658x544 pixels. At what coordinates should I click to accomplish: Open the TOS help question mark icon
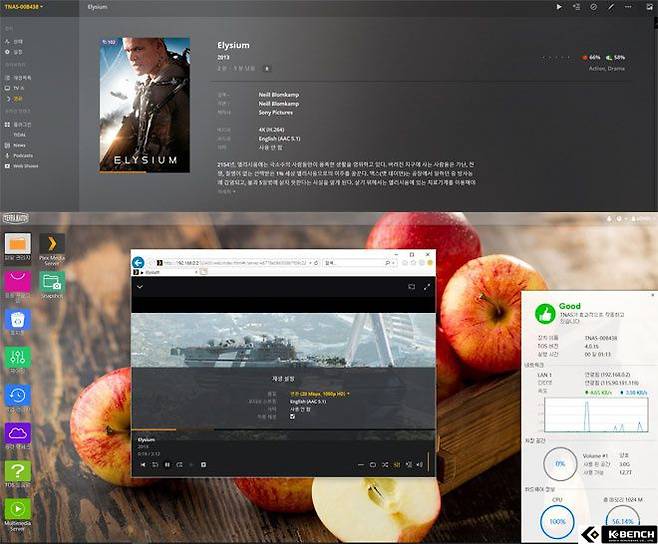17,471
